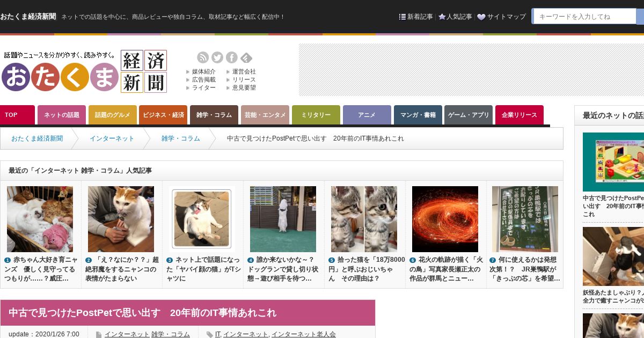Click the おたくま経済新聞 site logo

84,71
